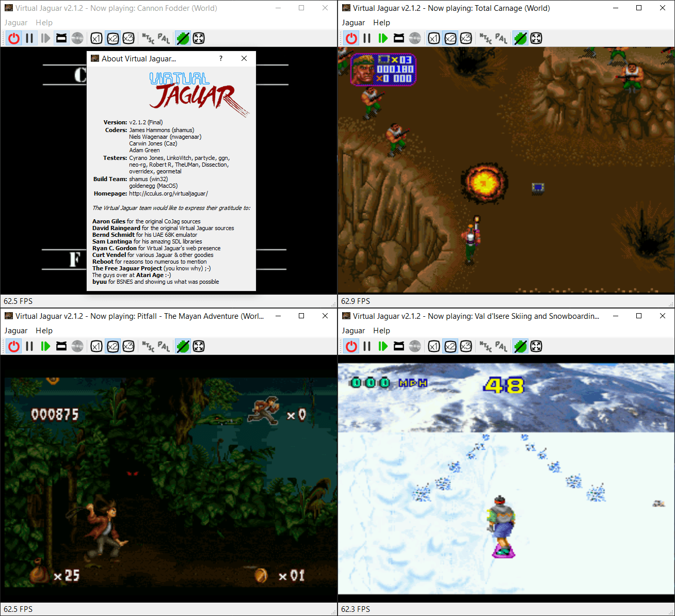This screenshot has height=616, width=675.
Task: Toggle power button in Total Carnage window
Action: 351,38
